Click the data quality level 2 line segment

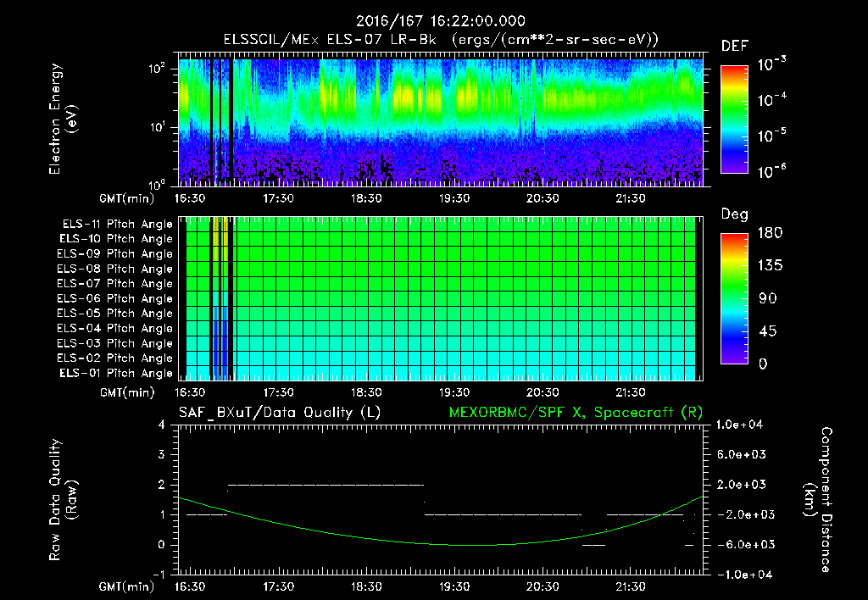(x=326, y=485)
